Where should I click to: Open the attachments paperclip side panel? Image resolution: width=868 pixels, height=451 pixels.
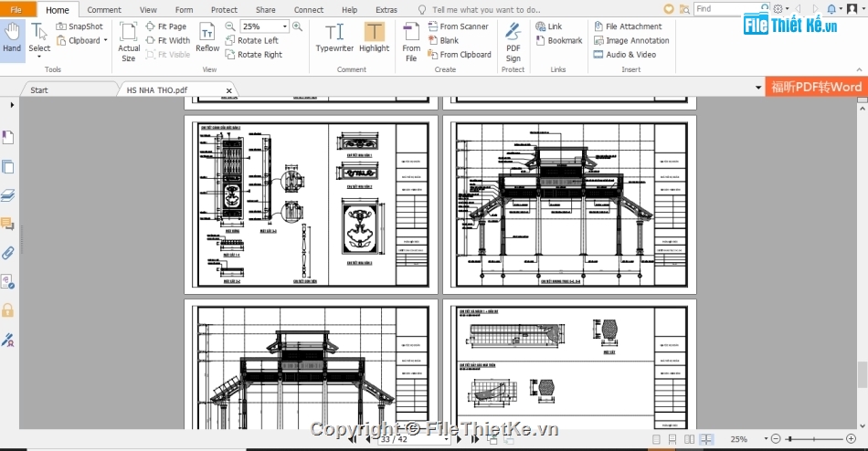(x=7, y=253)
